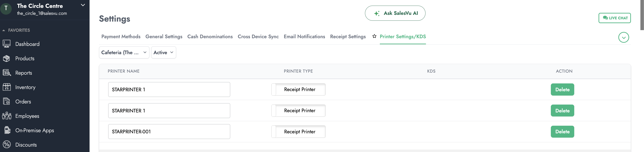Open the Reports icon in sidebar
The image size is (644, 152).
click(x=7, y=73)
